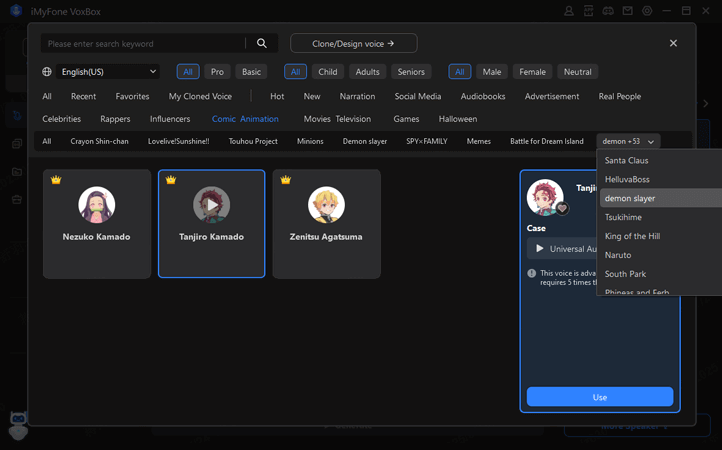Open the Narration category
Image resolution: width=722 pixels, height=450 pixels.
(357, 96)
